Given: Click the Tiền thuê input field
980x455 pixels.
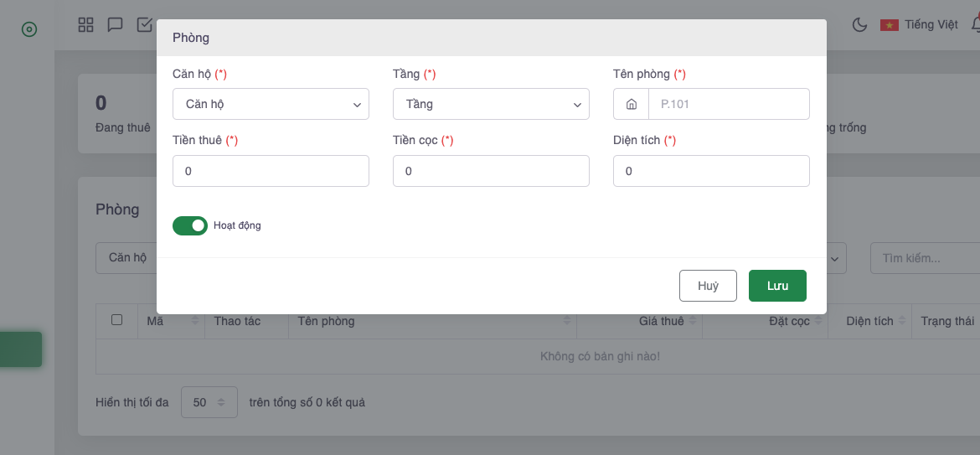Looking at the screenshot, I should coord(271,171).
